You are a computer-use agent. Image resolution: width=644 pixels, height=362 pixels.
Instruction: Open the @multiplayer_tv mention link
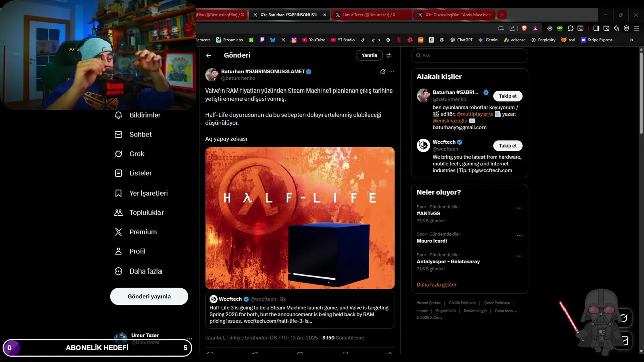(x=474, y=114)
